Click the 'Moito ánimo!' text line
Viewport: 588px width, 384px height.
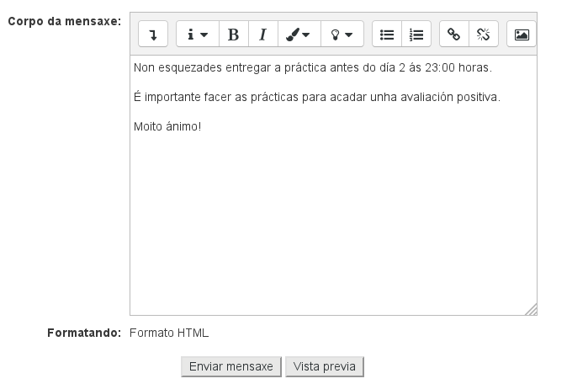point(167,127)
